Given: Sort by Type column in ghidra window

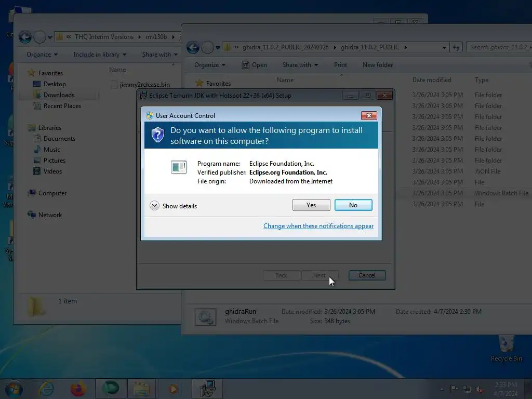Looking at the screenshot, I should click(482, 80).
